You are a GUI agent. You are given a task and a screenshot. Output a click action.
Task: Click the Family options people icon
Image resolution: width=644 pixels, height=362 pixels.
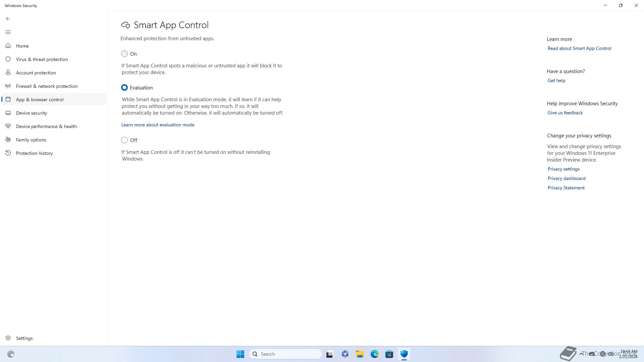[8, 140]
